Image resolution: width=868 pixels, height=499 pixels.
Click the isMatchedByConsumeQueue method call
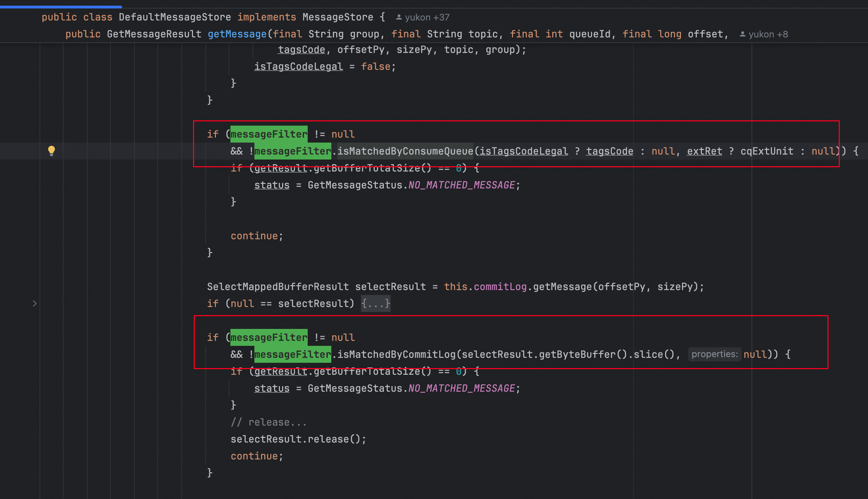[x=405, y=151]
